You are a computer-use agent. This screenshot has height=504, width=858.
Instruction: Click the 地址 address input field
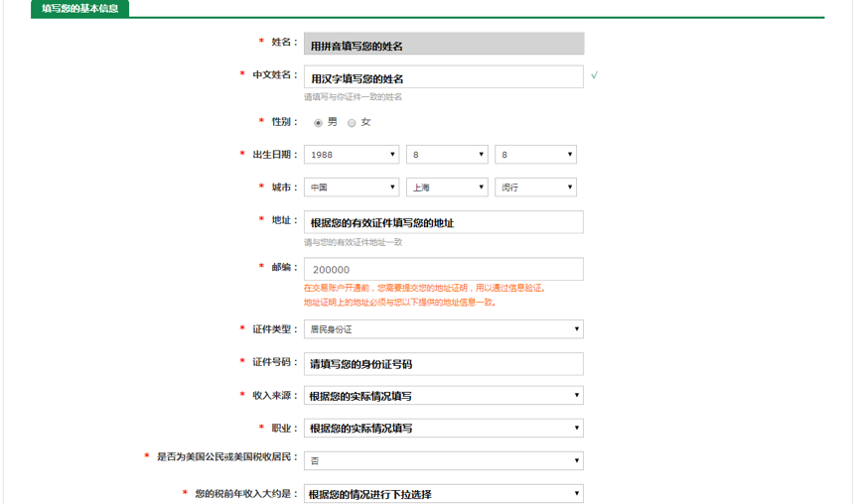click(444, 222)
